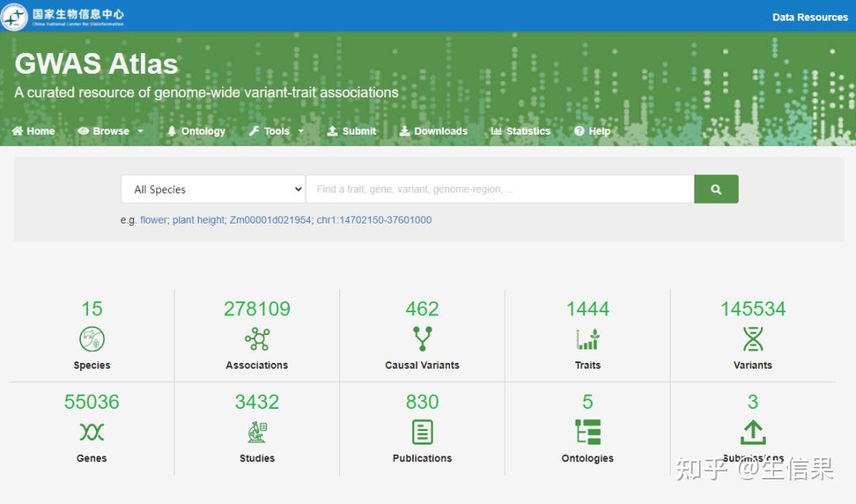Click the causal variants count 462
This screenshot has height=504, width=856.
click(422, 309)
